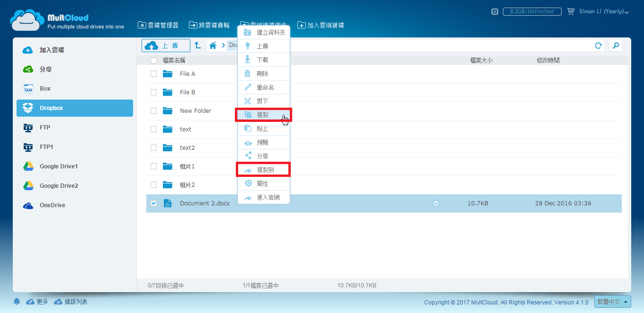The image size is (644, 313).
Task: Open 錯誤列表 error list
Action: (x=71, y=302)
